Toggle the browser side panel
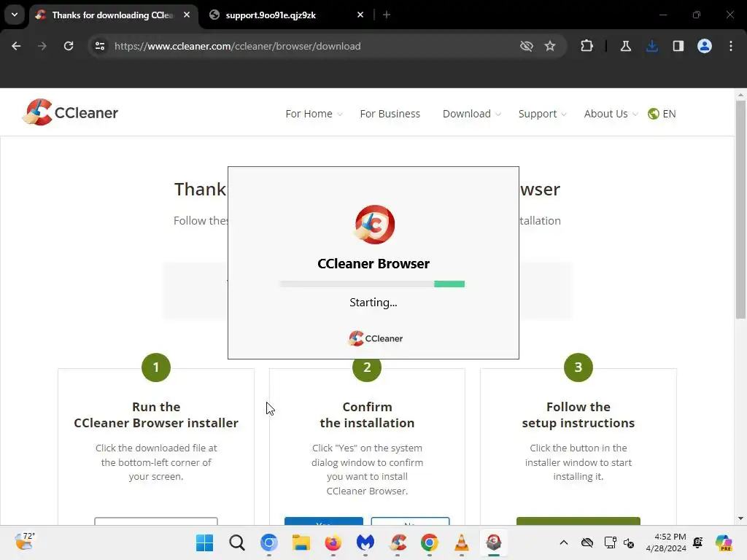The width and height of the screenshot is (747, 560). (678, 46)
